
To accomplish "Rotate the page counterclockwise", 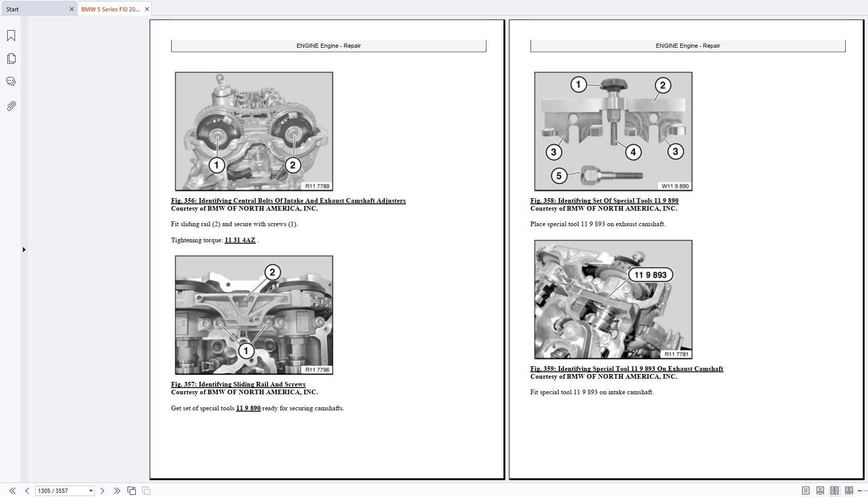I will 131,490.
